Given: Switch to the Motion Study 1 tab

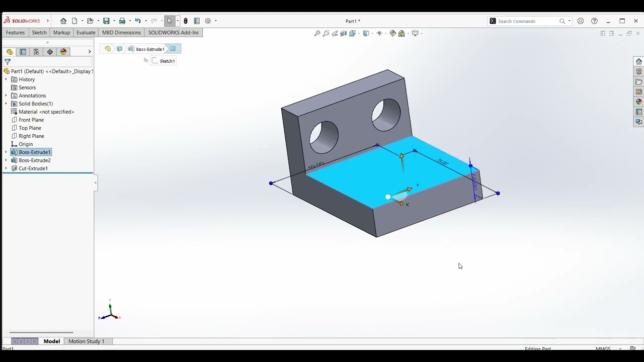Looking at the screenshot, I should click(86, 341).
